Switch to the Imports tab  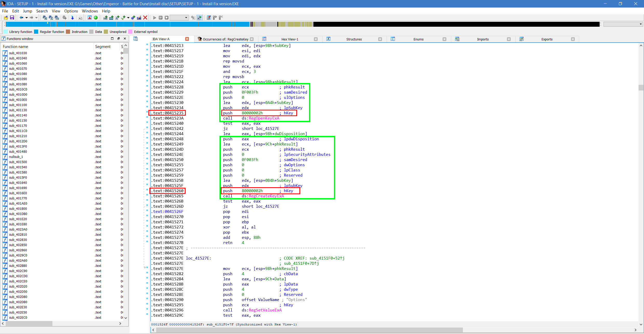coord(483,39)
